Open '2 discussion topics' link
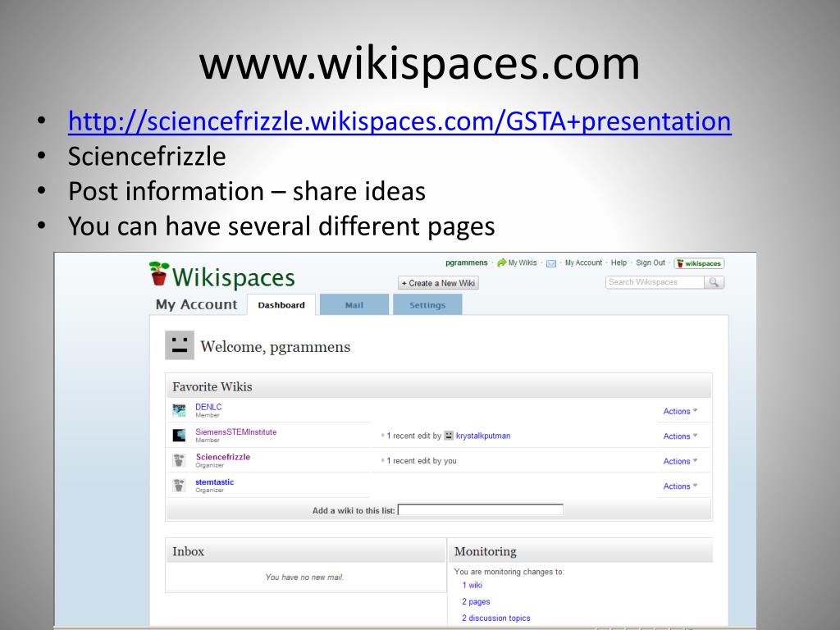 496,618
